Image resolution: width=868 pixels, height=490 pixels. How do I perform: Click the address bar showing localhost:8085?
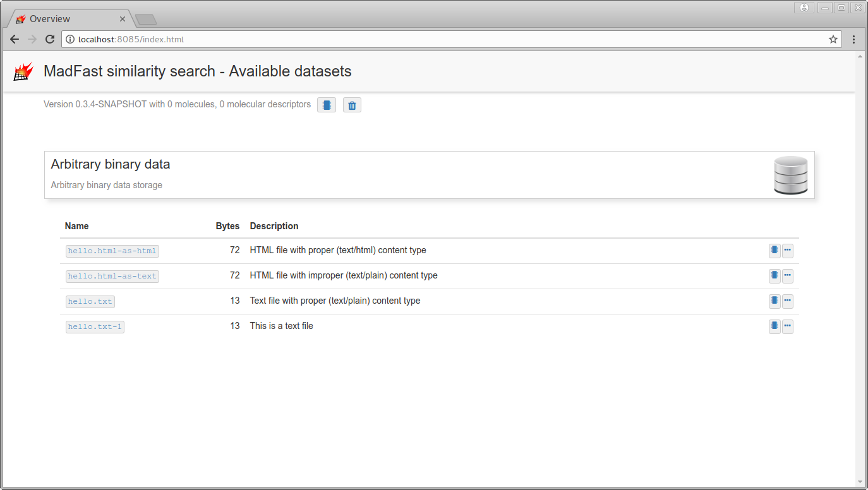(x=442, y=39)
